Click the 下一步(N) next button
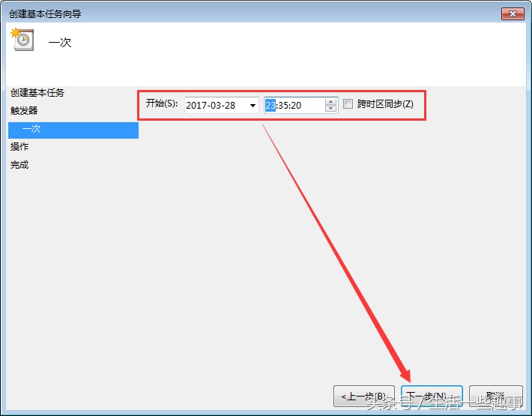 tap(432, 396)
